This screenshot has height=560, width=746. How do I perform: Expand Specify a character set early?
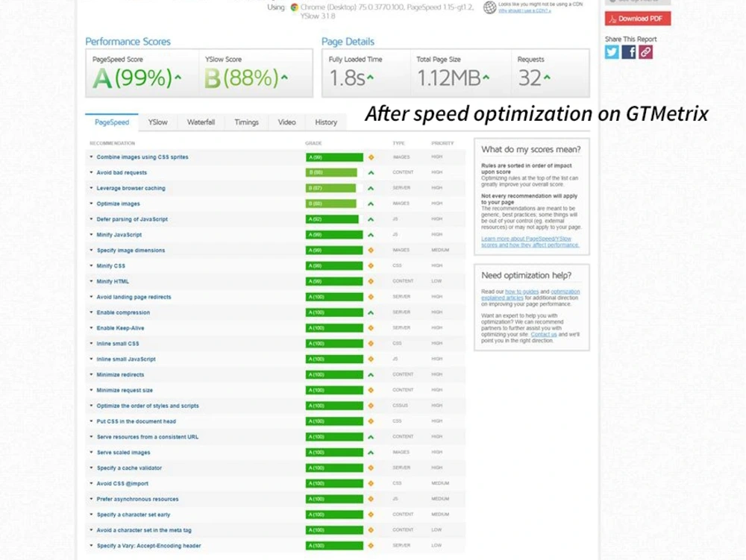point(134,515)
